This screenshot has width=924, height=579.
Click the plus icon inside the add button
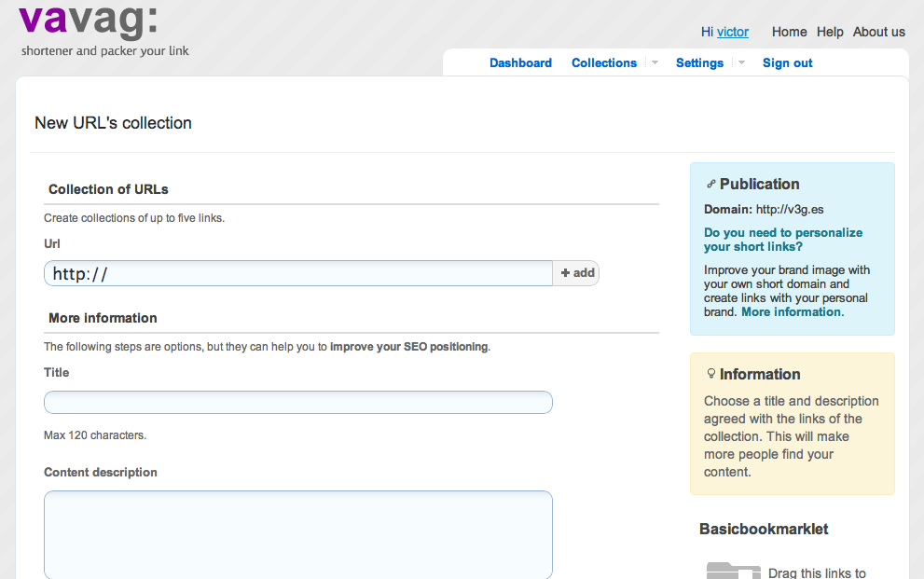click(567, 272)
